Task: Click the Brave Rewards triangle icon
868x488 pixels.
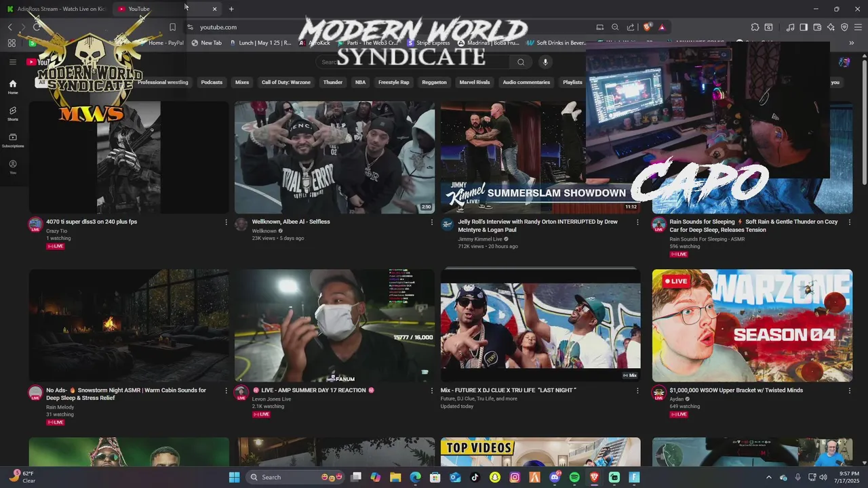Action: coord(661,27)
